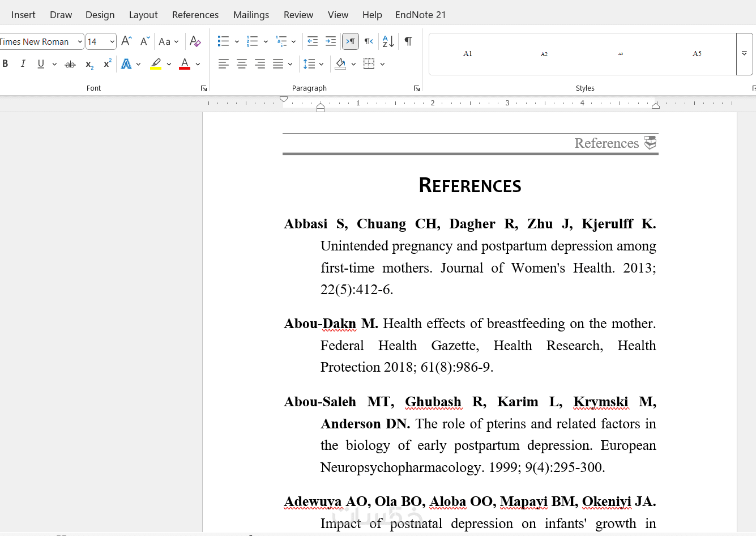Toggle Show/Hide paragraph marks
The width and height of the screenshot is (756, 536).
tap(408, 41)
